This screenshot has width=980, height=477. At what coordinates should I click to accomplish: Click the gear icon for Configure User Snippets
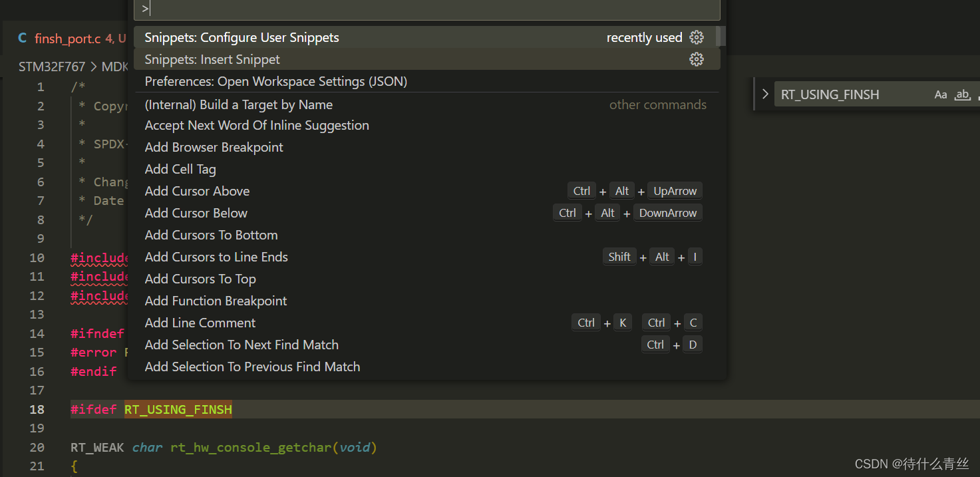tap(697, 38)
